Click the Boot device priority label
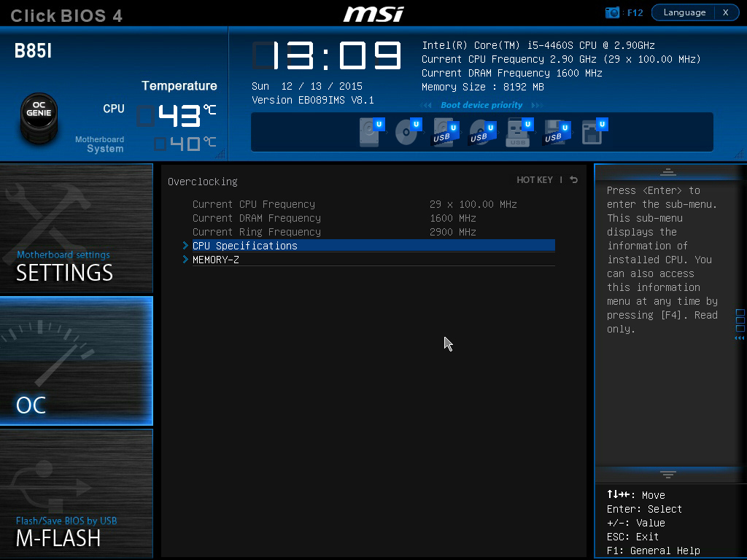Image resolution: width=747 pixels, height=560 pixels. click(481, 105)
